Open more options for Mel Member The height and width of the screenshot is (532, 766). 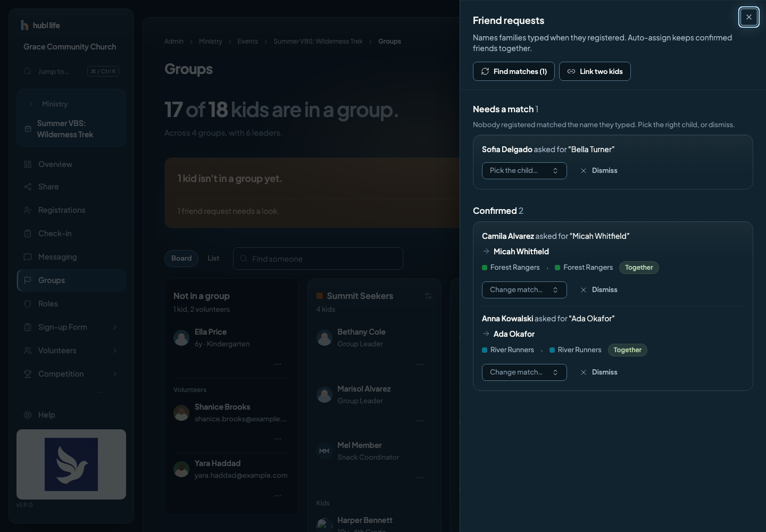pos(420,478)
